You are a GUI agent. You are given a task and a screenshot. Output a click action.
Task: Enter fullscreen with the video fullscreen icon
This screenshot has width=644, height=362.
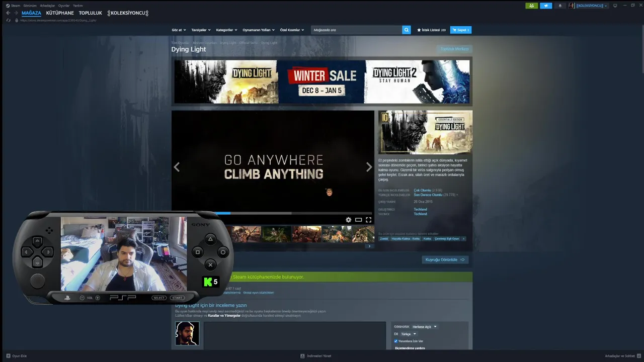368,220
